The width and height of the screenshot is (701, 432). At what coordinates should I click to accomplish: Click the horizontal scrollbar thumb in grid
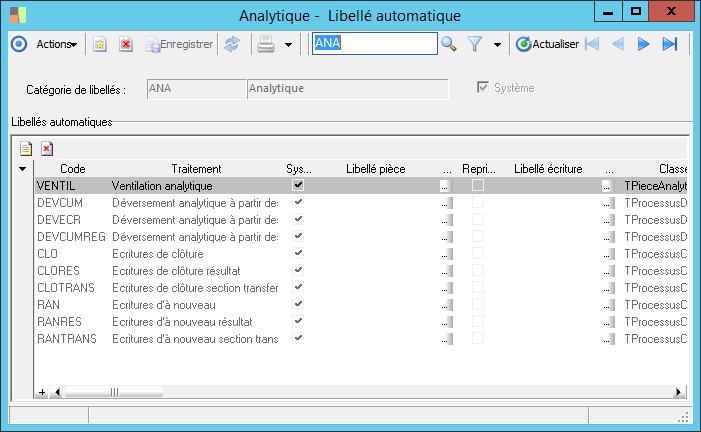pyautogui.click(x=114, y=392)
